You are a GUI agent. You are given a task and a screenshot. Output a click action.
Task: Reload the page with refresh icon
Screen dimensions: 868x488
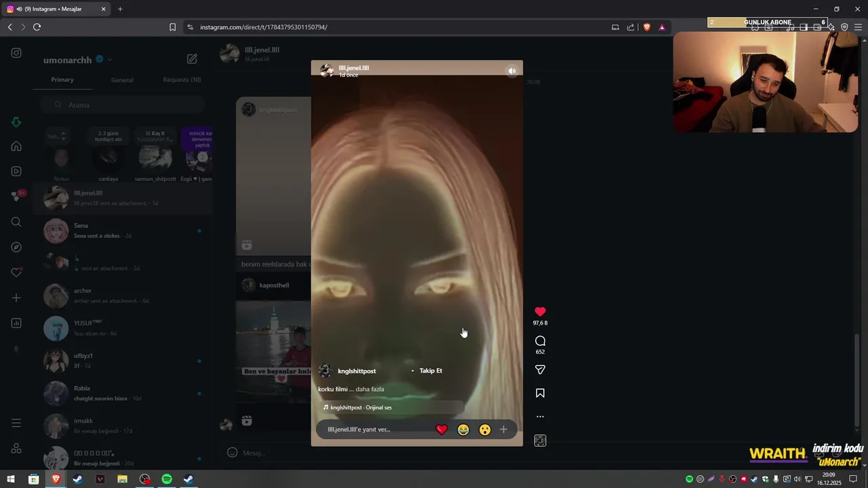pos(37,27)
